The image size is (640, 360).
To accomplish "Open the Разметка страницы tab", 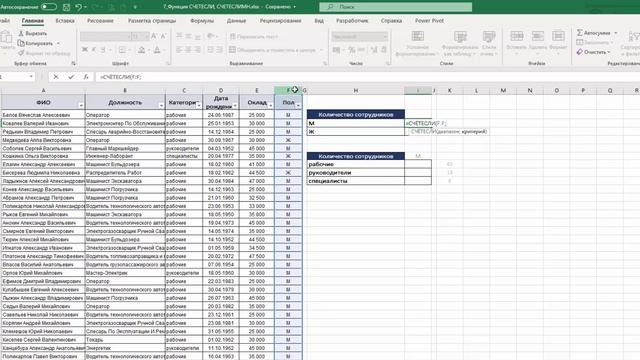I will coord(152,21).
